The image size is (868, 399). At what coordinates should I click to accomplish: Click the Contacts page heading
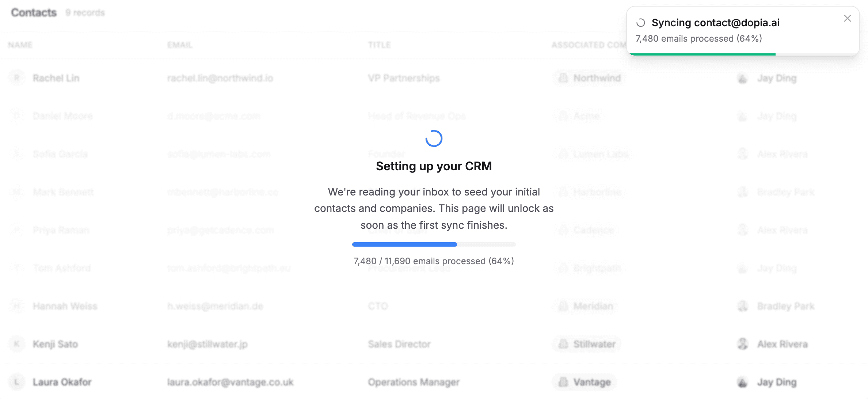point(34,12)
